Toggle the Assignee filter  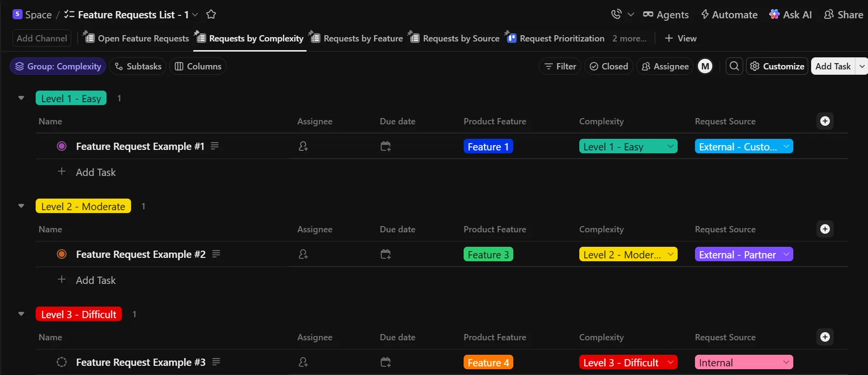coord(665,66)
